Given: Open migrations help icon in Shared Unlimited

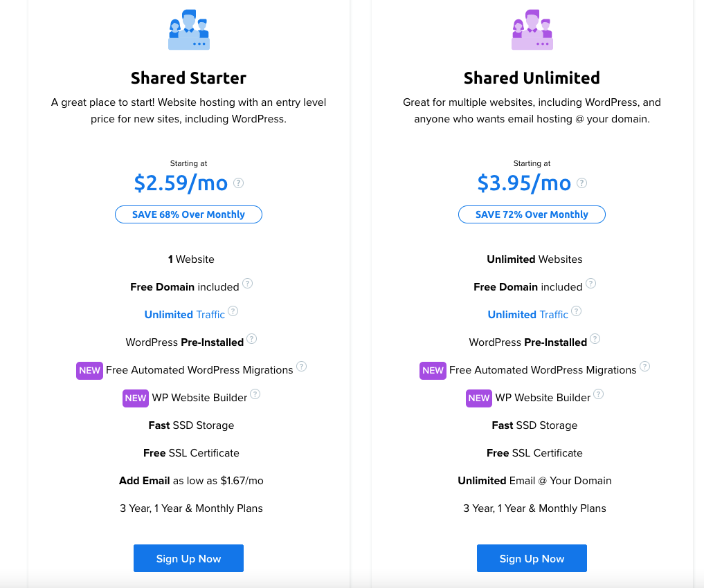Looking at the screenshot, I should [644, 367].
